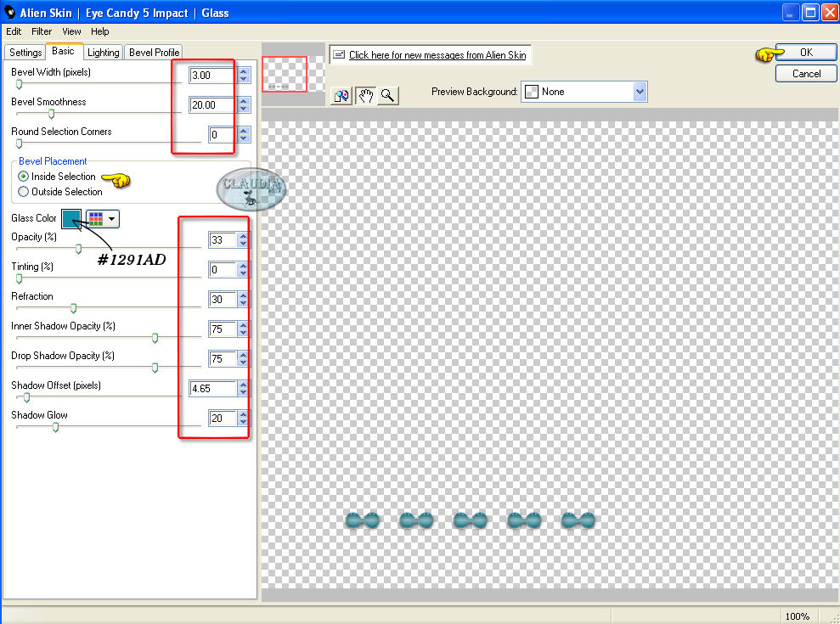The height and width of the screenshot is (624, 840).
Task: Click the Bevel Smoothness value field
Action: (x=212, y=105)
